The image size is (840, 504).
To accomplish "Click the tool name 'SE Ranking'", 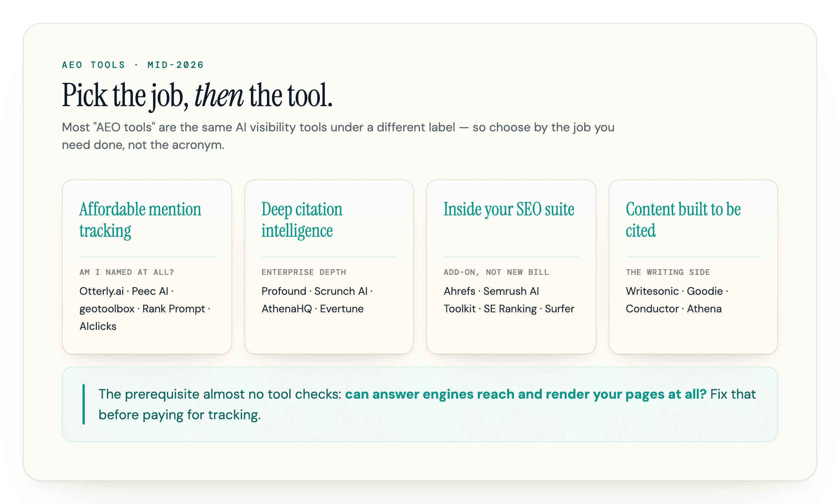I will tap(510, 309).
